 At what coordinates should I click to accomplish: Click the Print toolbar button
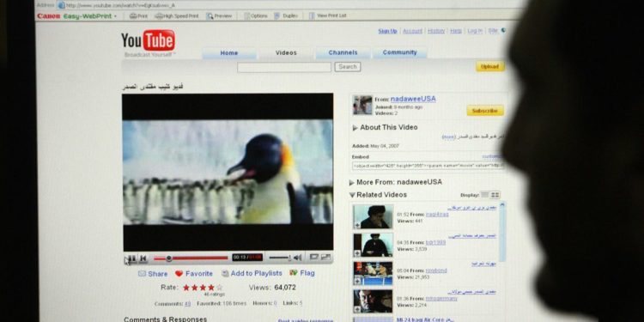pos(138,16)
